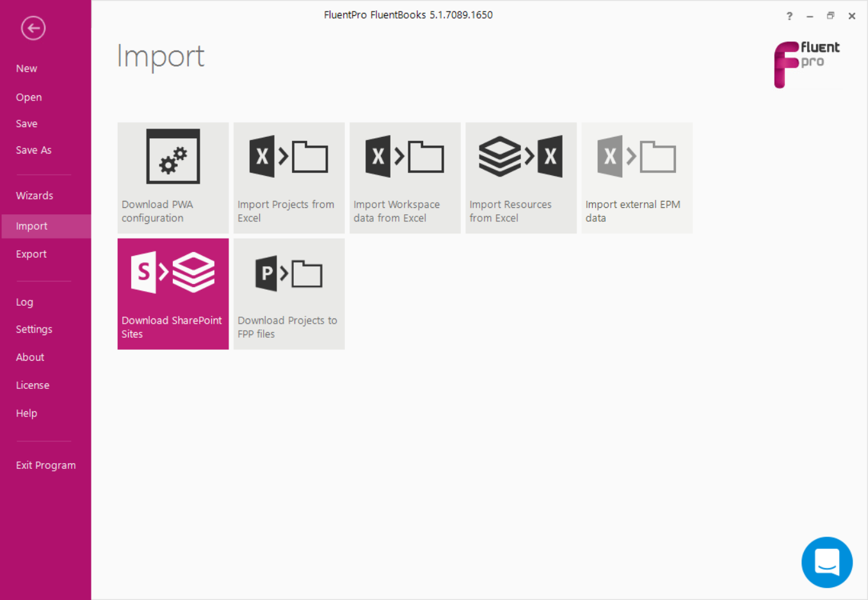Choose Open in the sidebar menu
This screenshot has height=600, width=868.
[x=29, y=97]
